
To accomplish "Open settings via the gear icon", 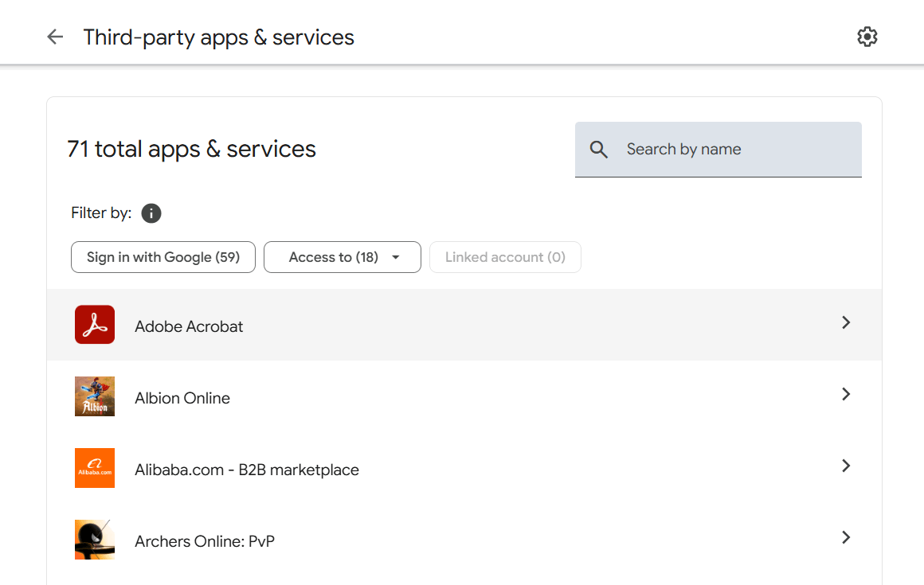I will [x=867, y=37].
